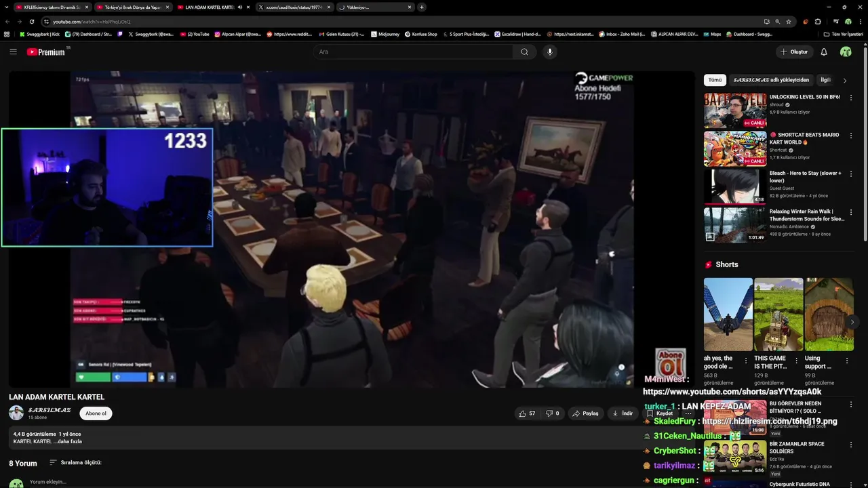
Task: Open Bleach - Here to Stay video title
Action: 806,177
